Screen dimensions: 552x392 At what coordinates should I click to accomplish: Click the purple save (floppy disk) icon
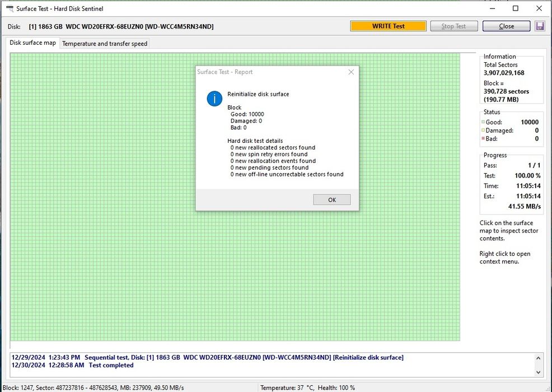[540, 26]
